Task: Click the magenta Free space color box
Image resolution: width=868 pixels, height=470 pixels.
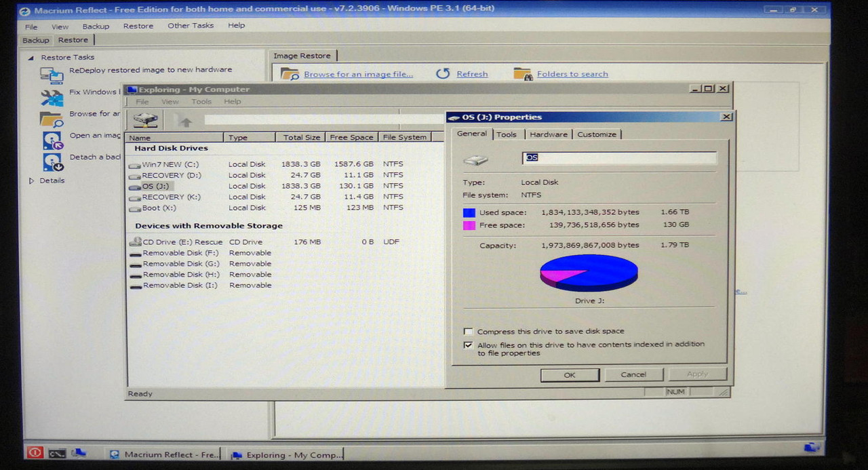Action: (x=469, y=225)
